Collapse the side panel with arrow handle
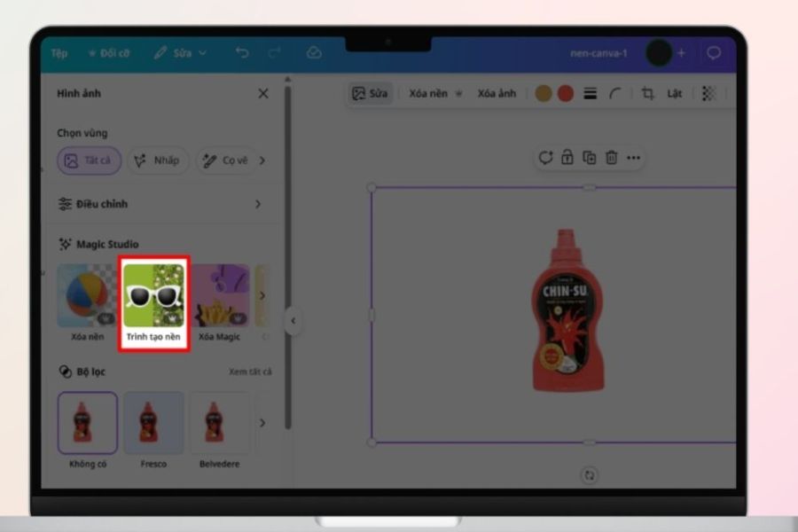This screenshot has height=532, width=798. point(293,321)
